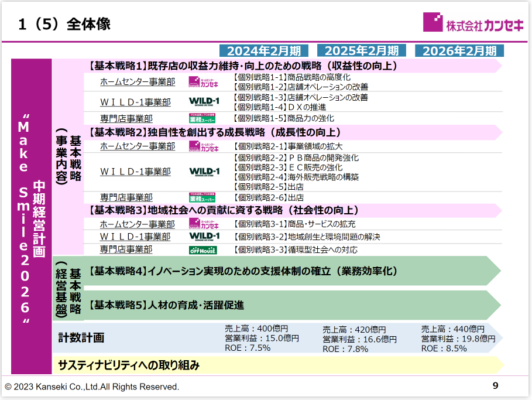Select the 2025年2月期 column header
Screen dimensions: 532x400
click(362, 50)
